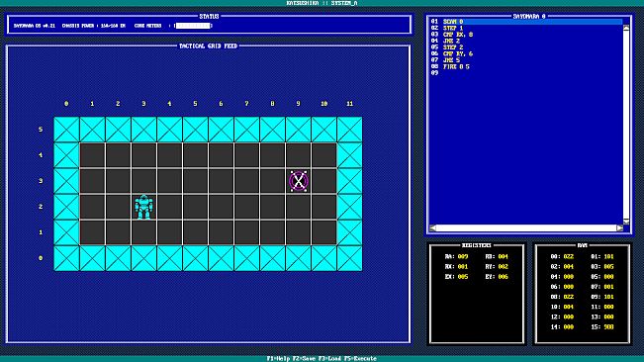Click the top-left cyan wall corner tile

pyautogui.click(x=66, y=130)
